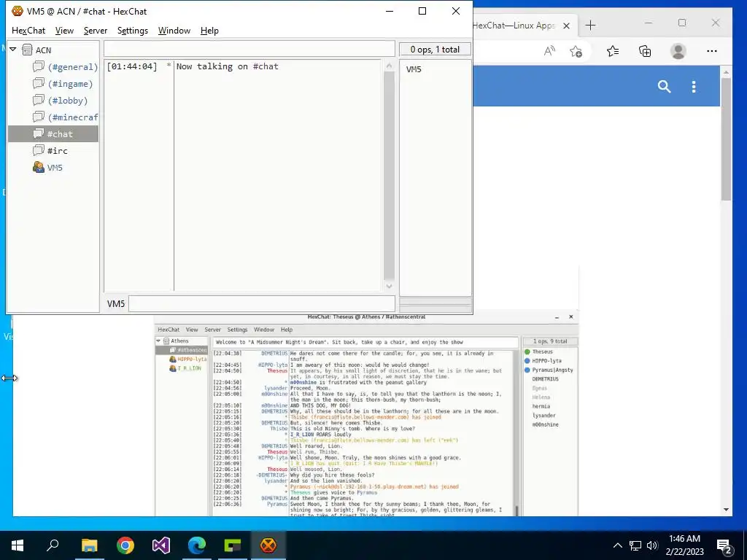Image resolution: width=747 pixels, height=560 pixels.
Task: Click the #ingame channel bubble icon
Action: point(39,83)
